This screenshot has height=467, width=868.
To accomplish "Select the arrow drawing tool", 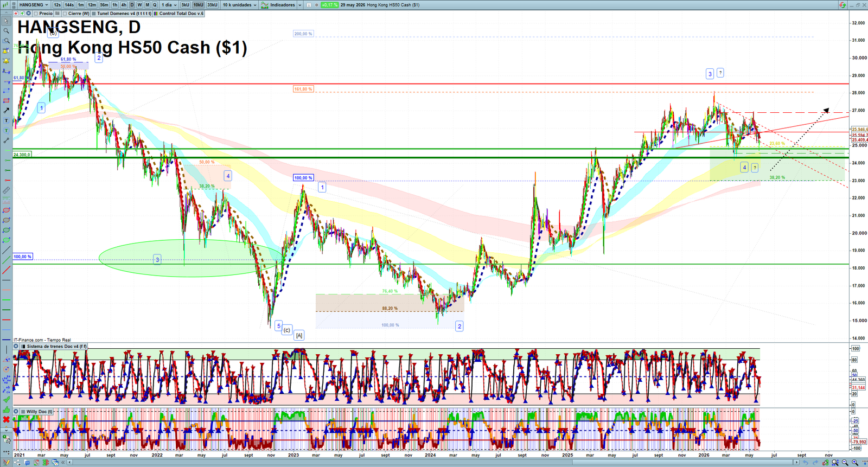I will coord(7,111).
